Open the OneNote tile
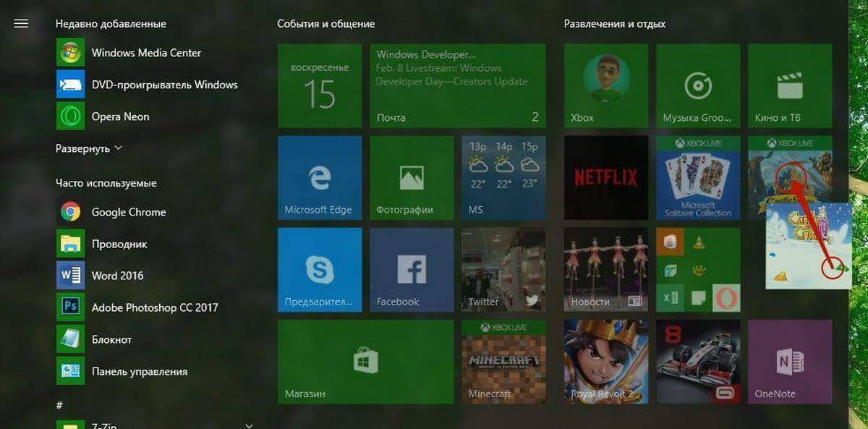The width and height of the screenshot is (868, 429). pyautogui.click(x=790, y=362)
